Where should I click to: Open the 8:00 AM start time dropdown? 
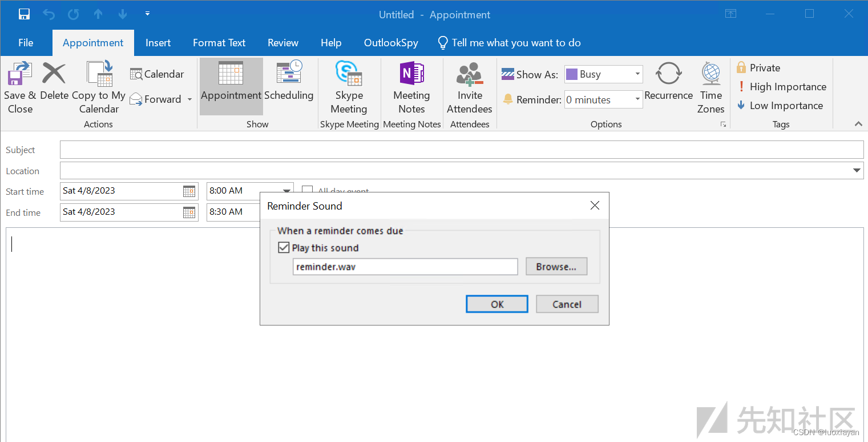pyautogui.click(x=286, y=191)
